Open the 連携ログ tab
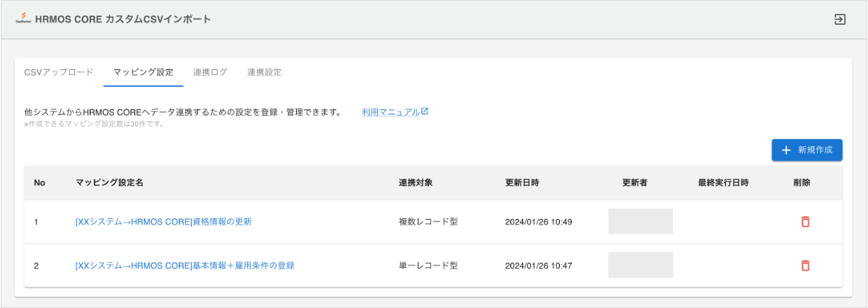Viewport: 868px width, 308px height. pos(210,73)
